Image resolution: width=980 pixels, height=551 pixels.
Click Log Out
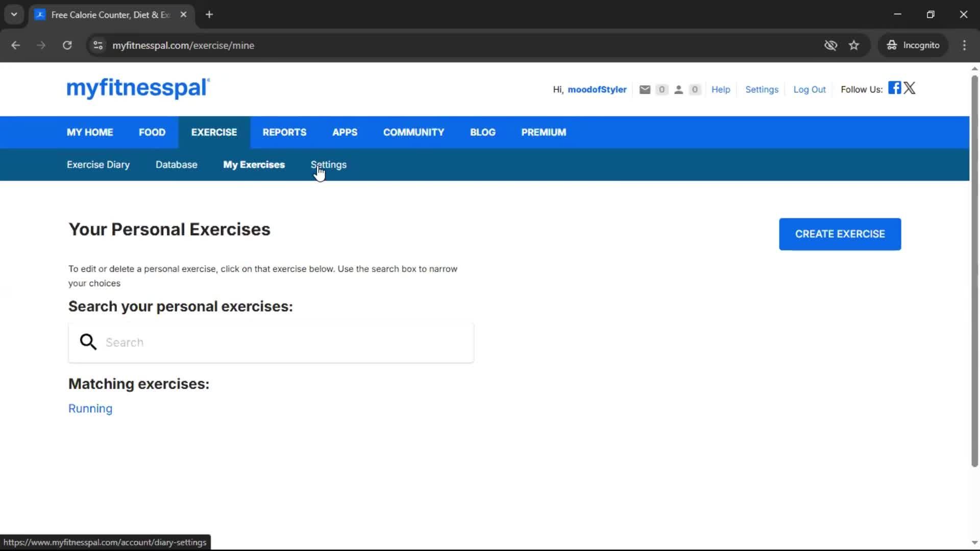(x=809, y=90)
